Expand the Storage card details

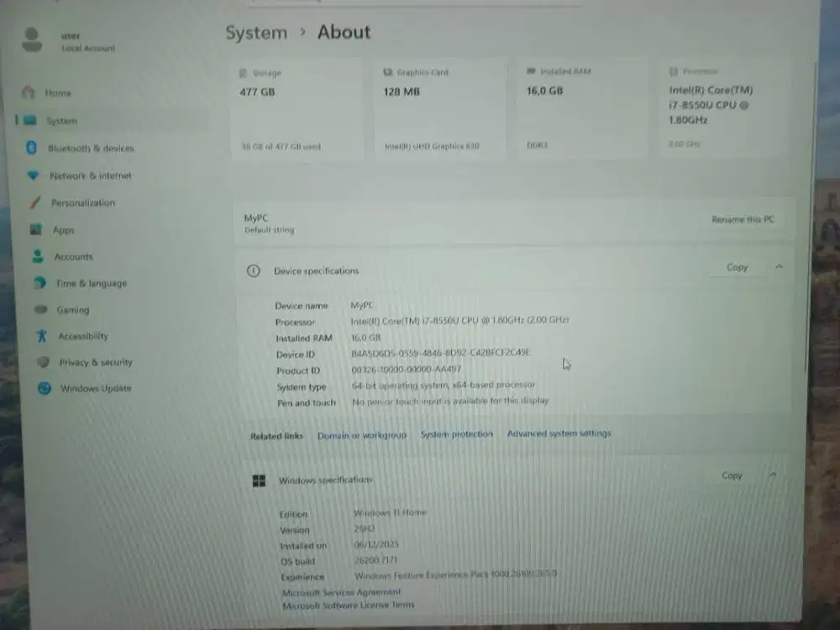point(297,109)
